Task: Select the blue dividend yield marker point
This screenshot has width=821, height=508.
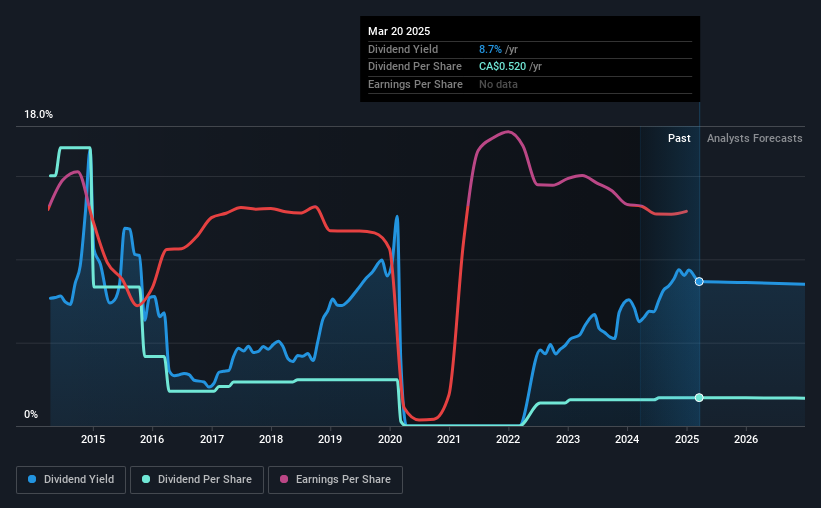Action: (699, 282)
